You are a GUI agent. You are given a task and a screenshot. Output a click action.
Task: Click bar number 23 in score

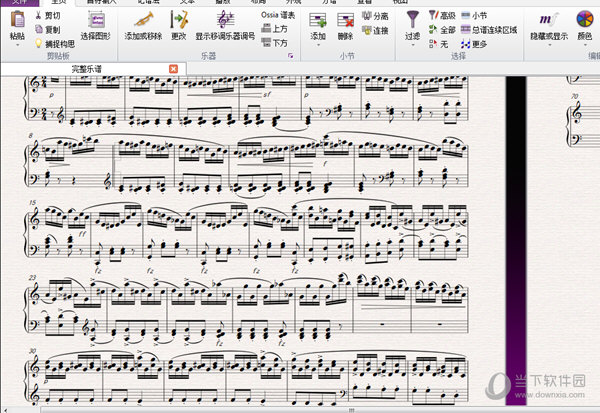coord(33,277)
